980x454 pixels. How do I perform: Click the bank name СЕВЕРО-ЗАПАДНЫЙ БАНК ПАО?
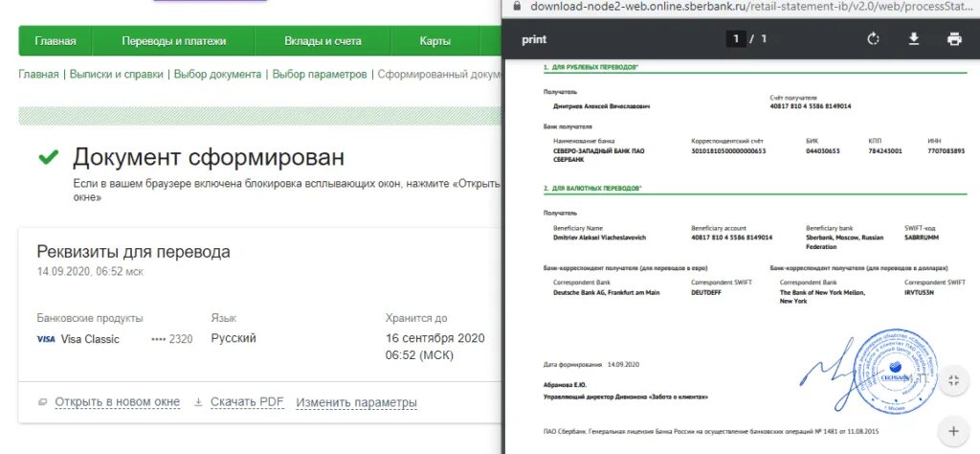pos(599,155)
